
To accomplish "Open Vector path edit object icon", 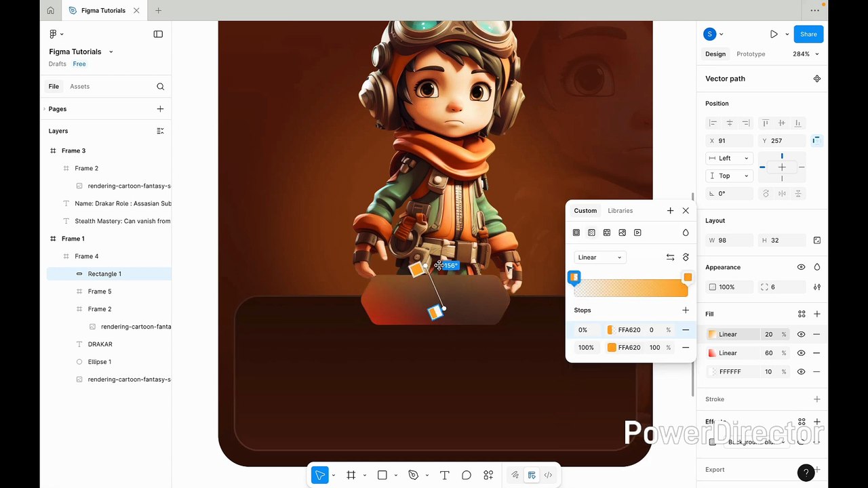I will point(817,79).
